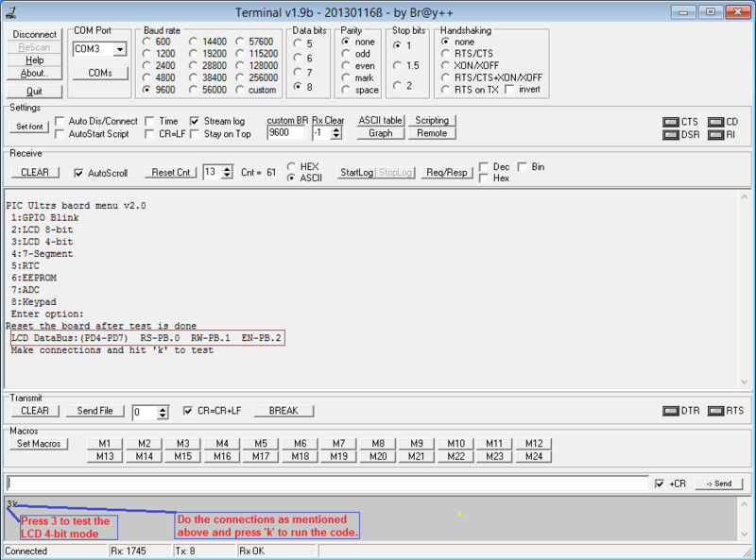Click the Disconnect button
The image size is (756, 560).
coord(35,34)
